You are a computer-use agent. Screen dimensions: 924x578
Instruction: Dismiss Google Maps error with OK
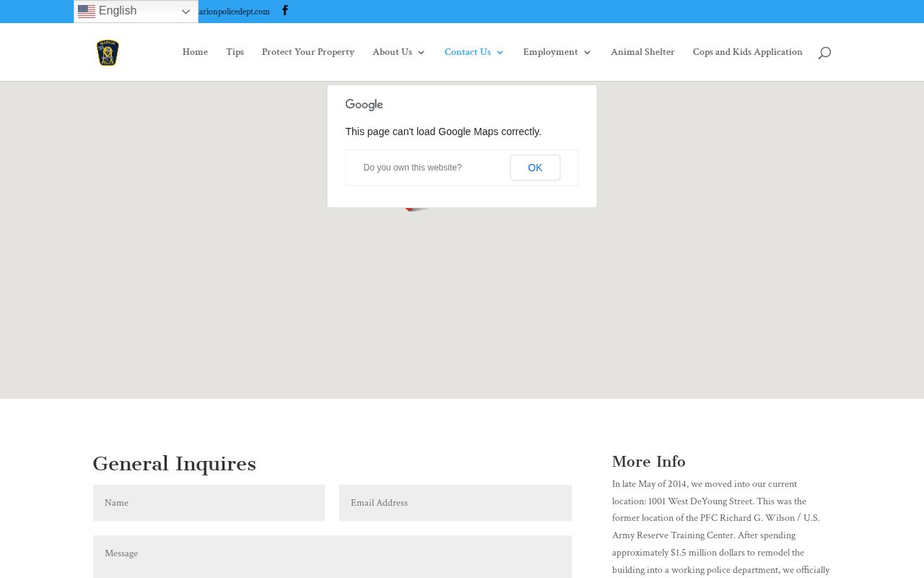535,168
